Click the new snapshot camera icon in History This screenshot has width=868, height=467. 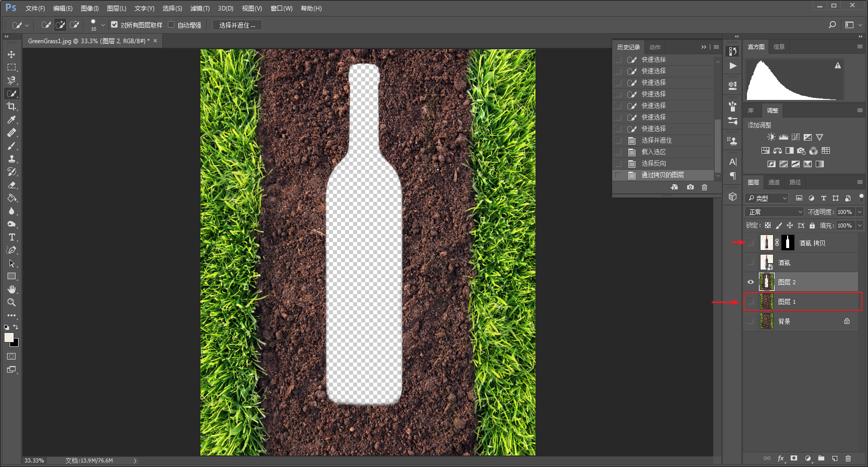pyautogui.click(x=690, y=187)
